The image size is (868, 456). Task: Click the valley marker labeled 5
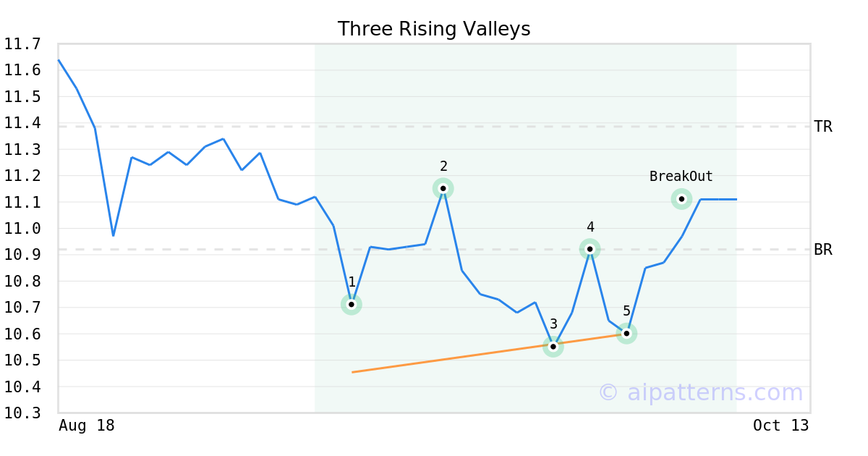[626, 333]
